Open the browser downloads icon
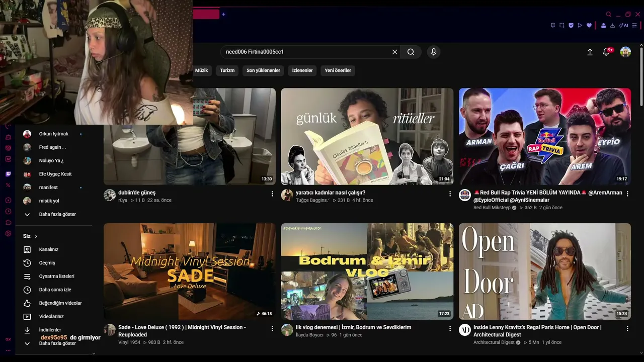 click(x=612, y=25)
